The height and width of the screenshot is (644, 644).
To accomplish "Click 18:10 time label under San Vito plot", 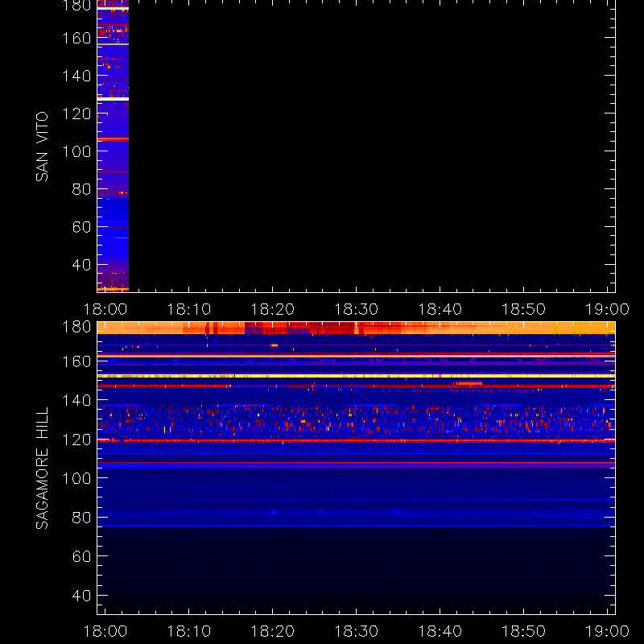I will click(189, 309).
